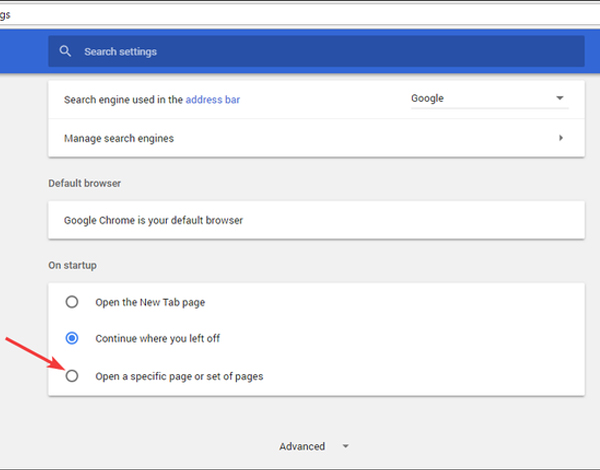Viewport: 600px width, 470px height.
Task: Click the "Open the New Tab page" label
Action: click(150, 302)
